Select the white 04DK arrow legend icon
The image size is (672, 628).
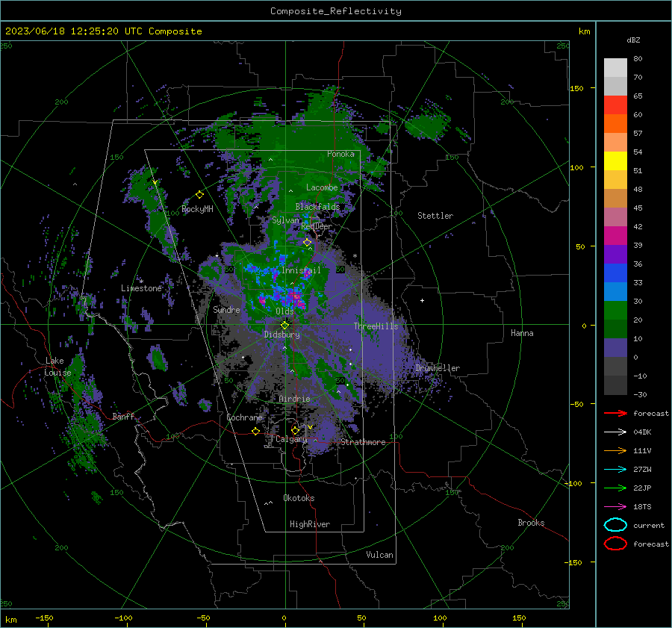(615, 432)
